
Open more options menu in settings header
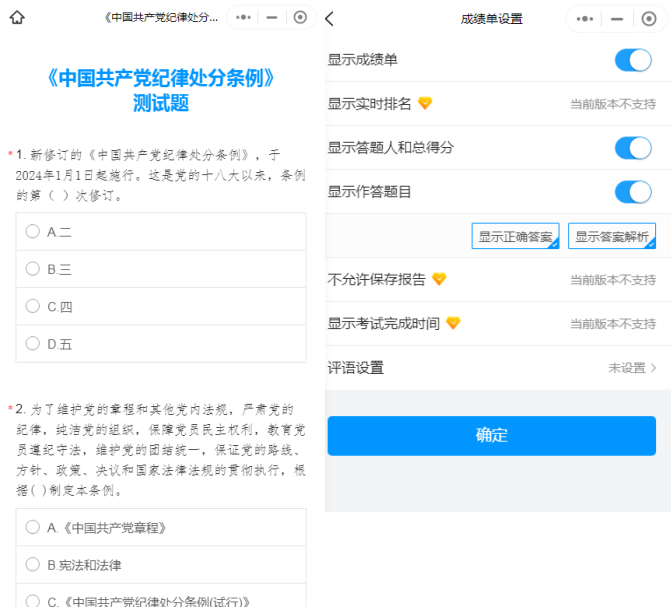[x=587, y=19]
